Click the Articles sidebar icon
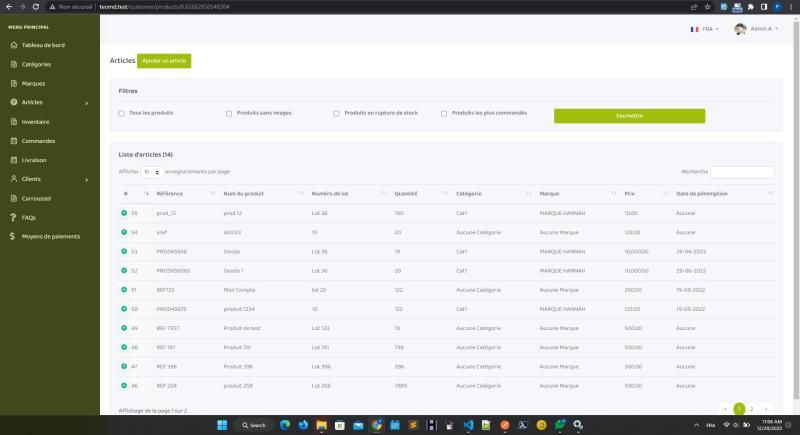This screenshot has height=435, width=800. click(14, 102)
